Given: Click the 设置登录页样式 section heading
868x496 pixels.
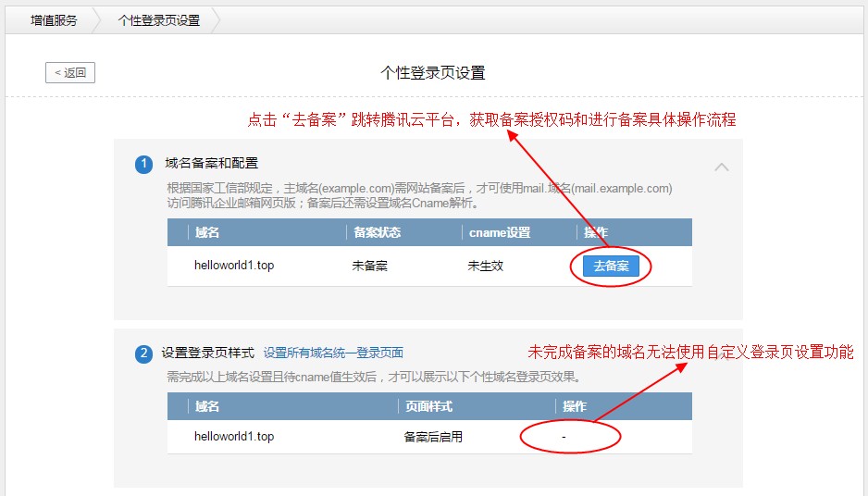Looking at the screenshot, I should pos(207,353).
